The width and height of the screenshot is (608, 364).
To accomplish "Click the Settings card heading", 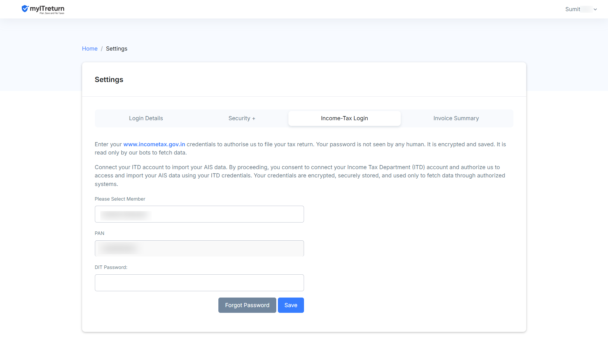I will tap(109, 79).
